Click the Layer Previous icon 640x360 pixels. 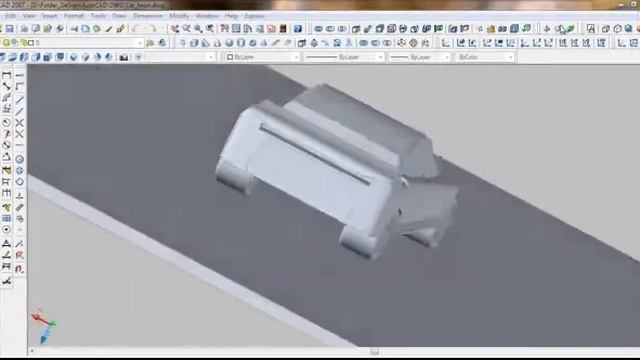click(x=162, y=43)
